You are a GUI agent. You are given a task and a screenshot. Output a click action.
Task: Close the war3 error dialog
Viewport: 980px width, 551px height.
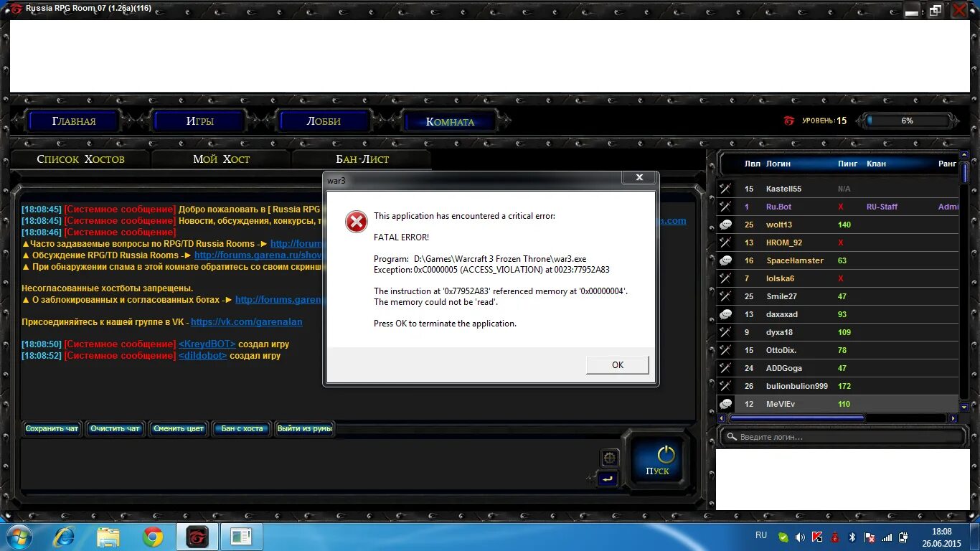[639, 177]
